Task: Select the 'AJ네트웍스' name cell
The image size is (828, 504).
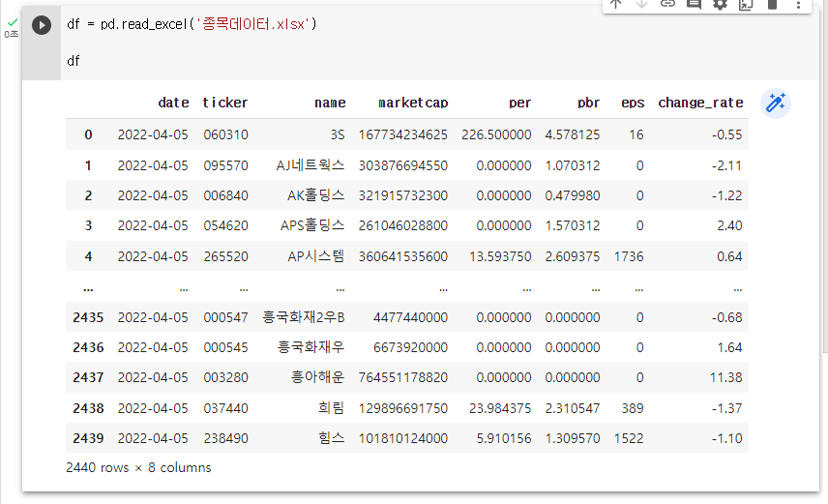Action: (310, 165)
